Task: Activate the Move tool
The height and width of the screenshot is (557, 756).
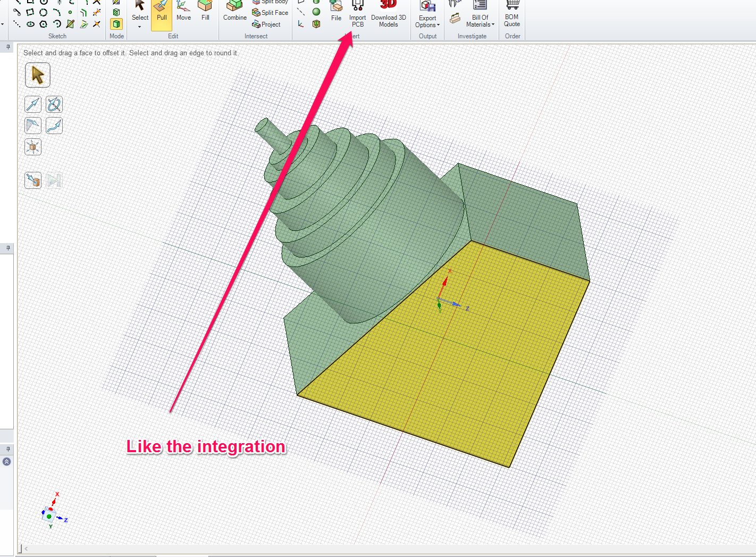Action: pos(183,13)
